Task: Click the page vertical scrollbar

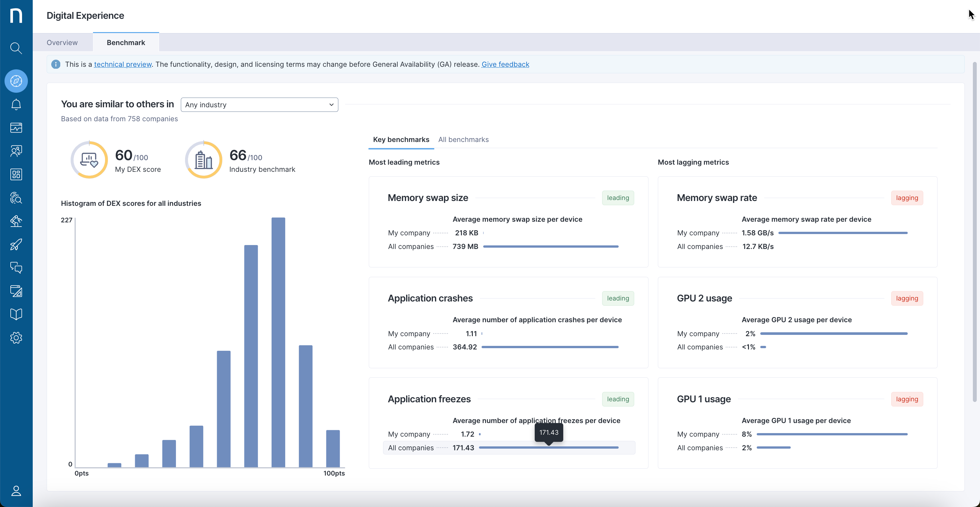Action: 975,231
